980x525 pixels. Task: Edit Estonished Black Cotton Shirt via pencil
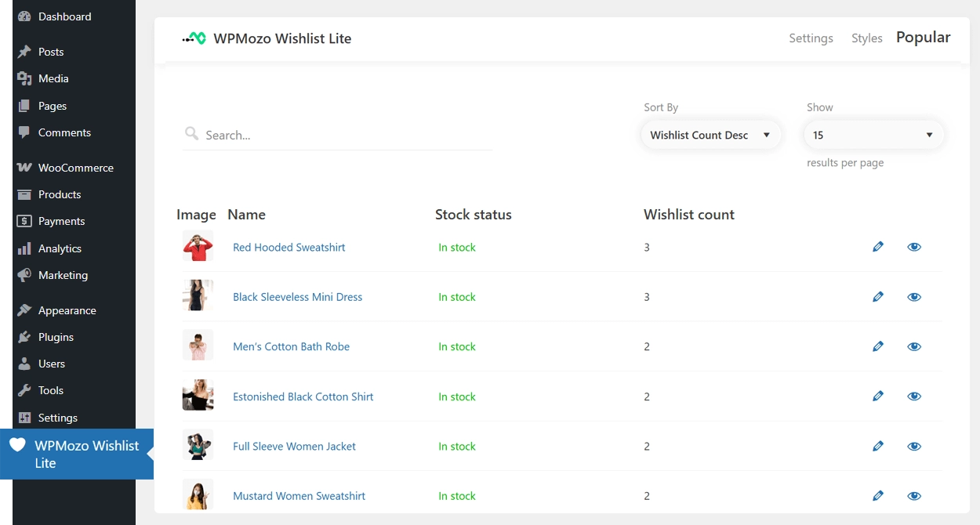pos(878,396)
